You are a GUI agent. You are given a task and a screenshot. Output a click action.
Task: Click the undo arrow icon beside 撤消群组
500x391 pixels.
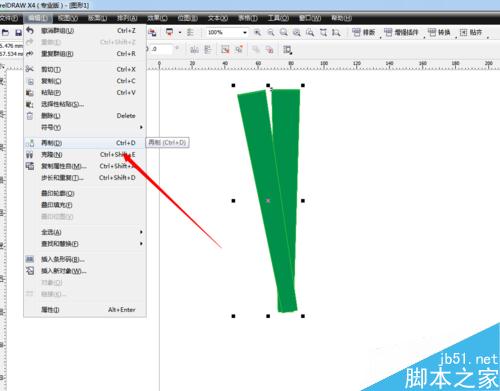click(x=30, y=30)
